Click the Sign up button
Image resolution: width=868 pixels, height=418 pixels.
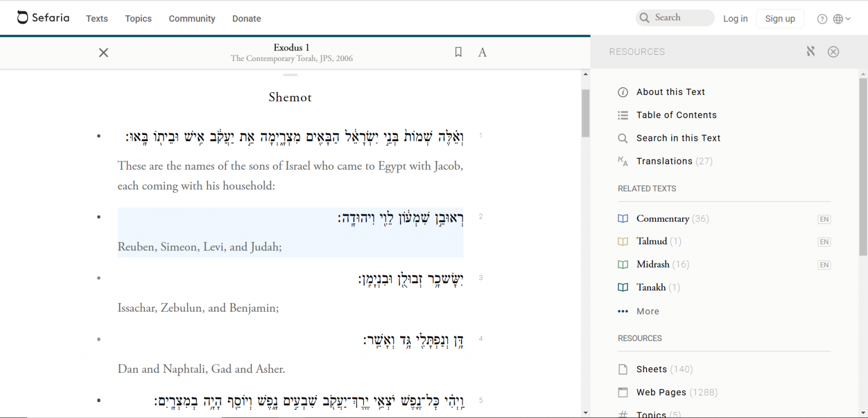(x=780, y=18)
